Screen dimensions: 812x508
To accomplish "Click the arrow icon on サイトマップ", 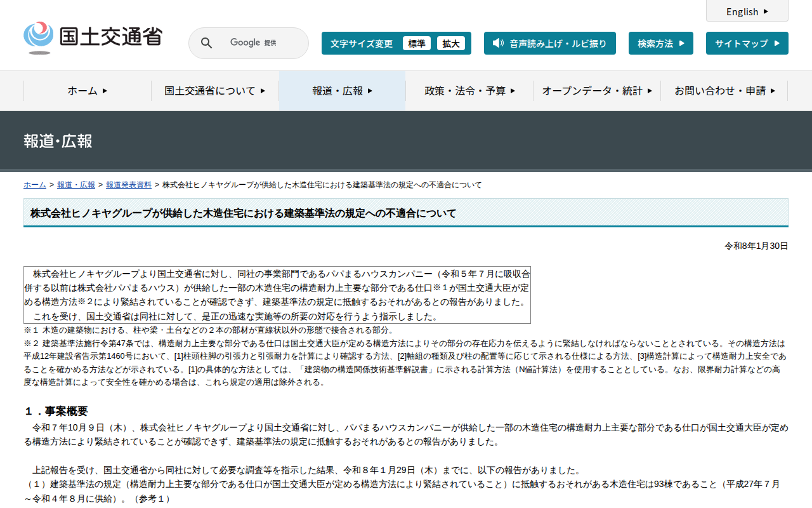I will [x=776, y=43].
